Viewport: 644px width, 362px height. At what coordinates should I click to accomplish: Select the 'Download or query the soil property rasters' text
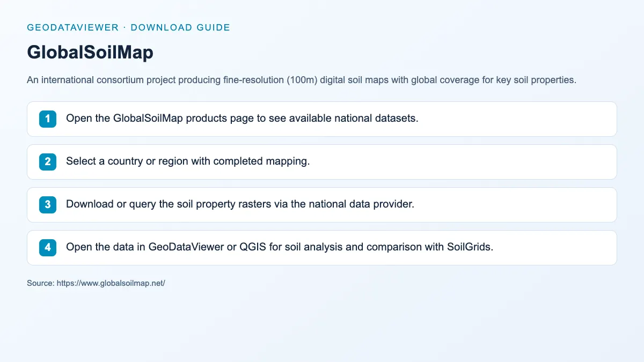tap(240, 204)
